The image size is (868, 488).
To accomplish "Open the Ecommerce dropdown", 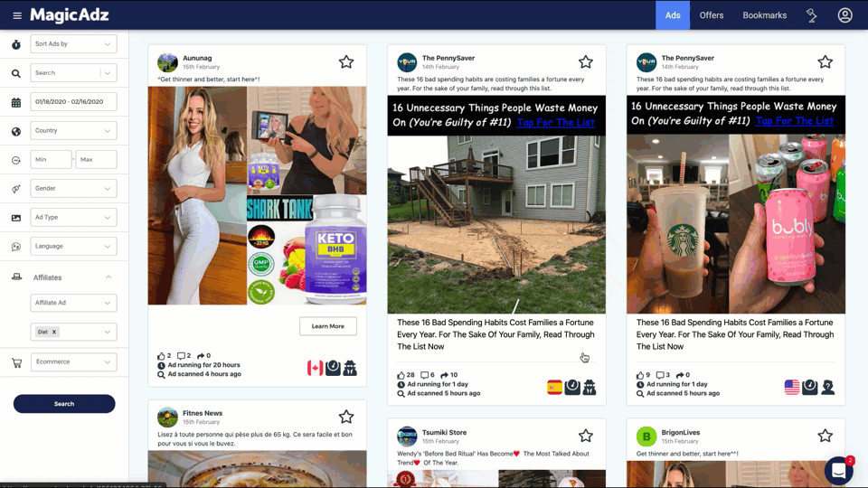I will click(x=73, y=361).
